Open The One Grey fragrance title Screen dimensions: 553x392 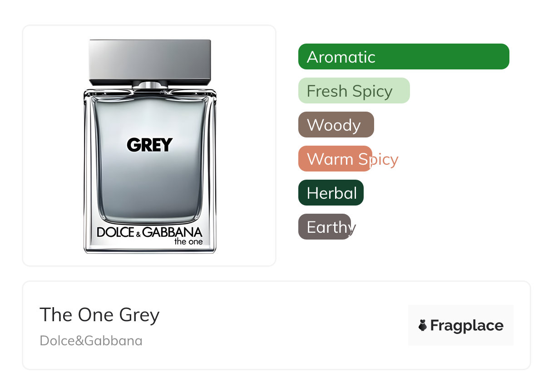[x=99, y=314]
